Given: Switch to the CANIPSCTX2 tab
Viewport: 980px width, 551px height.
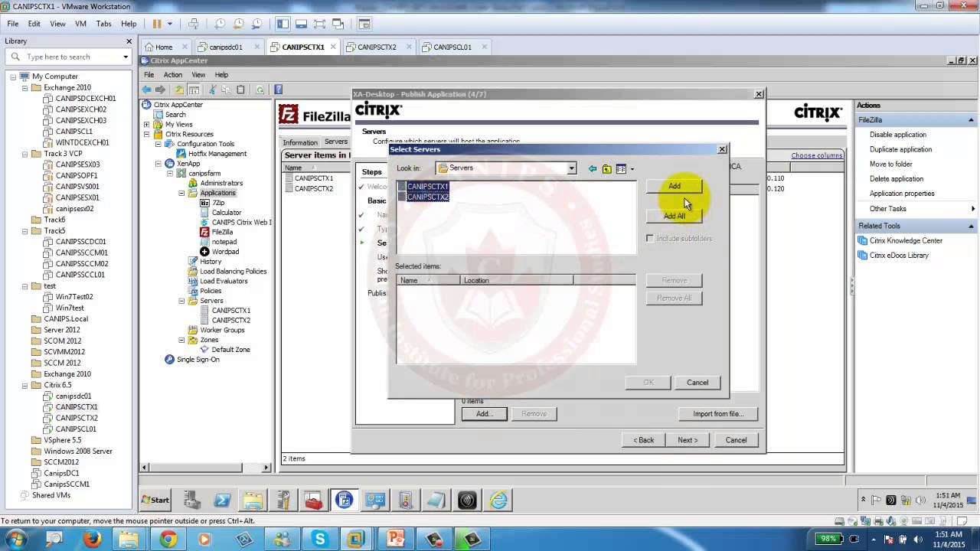Looking at the screenshot, I should pyautogui.click(x=377, y=47).
